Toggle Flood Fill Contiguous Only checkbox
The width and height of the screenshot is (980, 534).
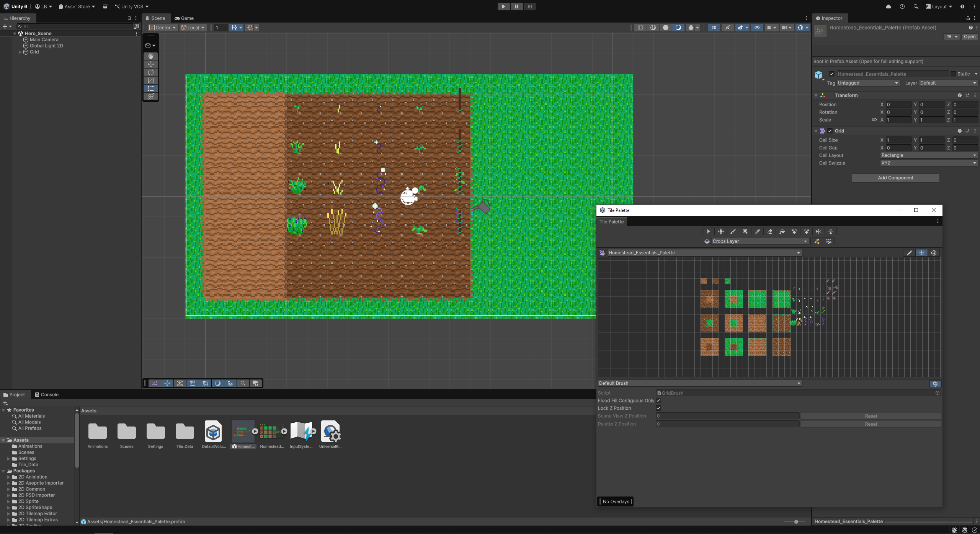[x=658, y=400]
